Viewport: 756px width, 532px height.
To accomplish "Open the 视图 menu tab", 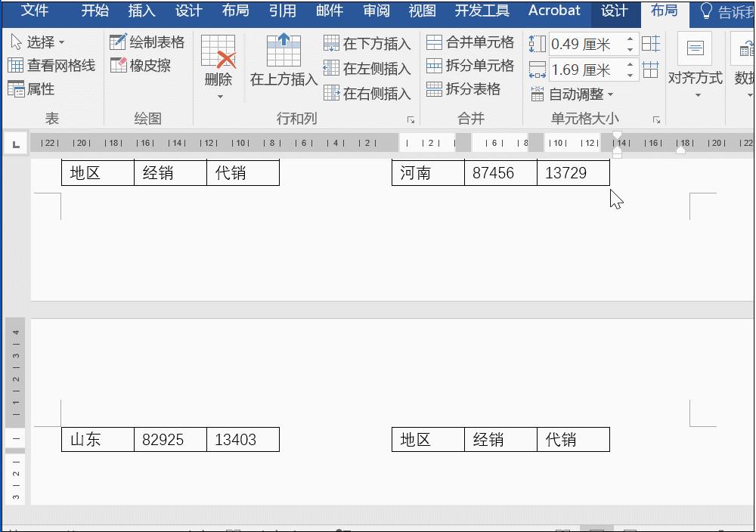I will click(x=421, y=11).
